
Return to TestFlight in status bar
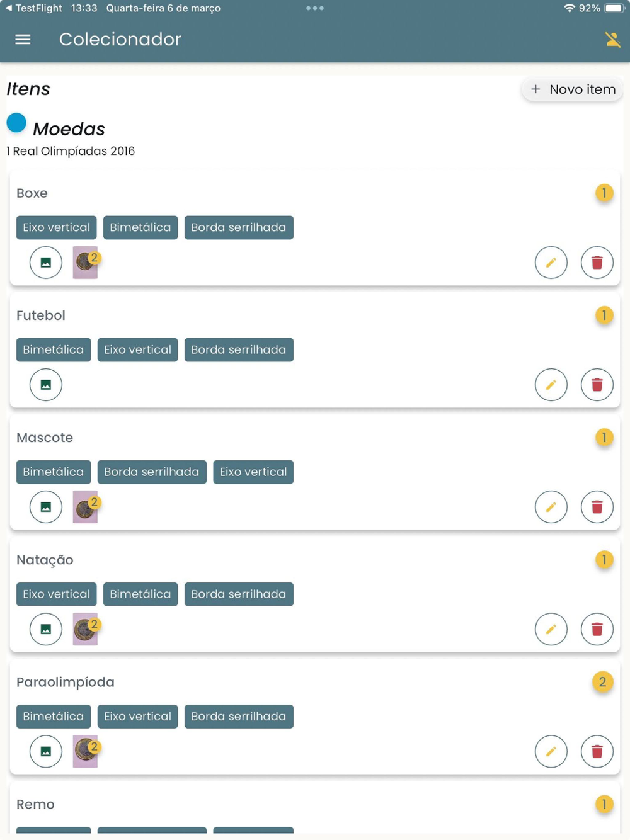click(34, 8)
